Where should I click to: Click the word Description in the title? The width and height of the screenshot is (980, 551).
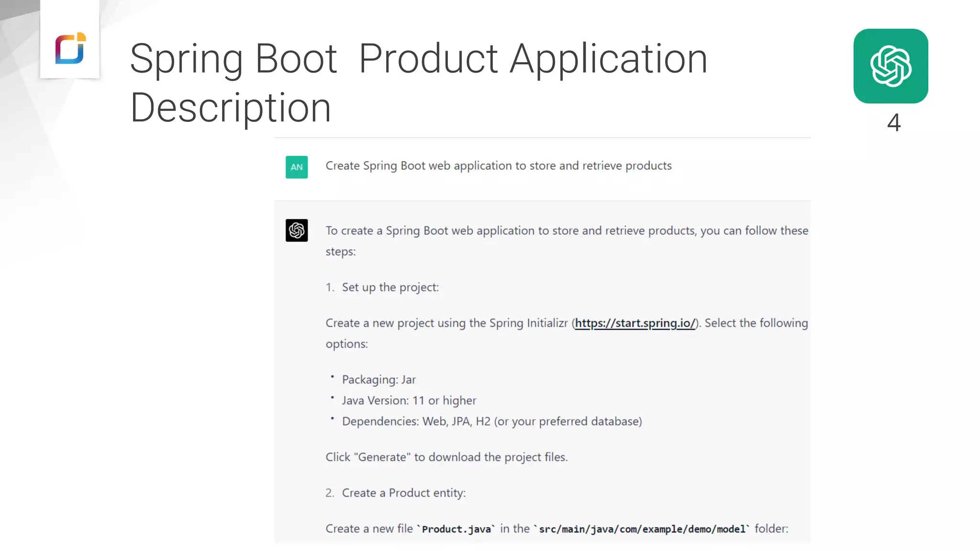(231, 108)
